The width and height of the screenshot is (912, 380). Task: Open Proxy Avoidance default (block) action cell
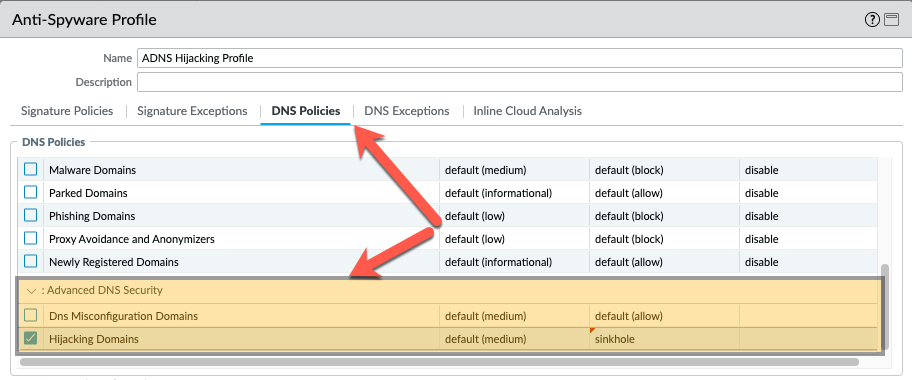tap(664, 239)
